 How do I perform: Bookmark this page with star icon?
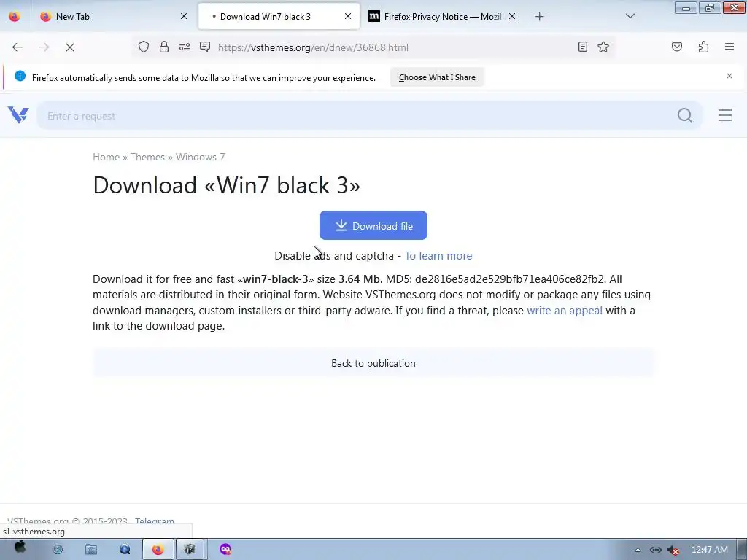[603, 47]
